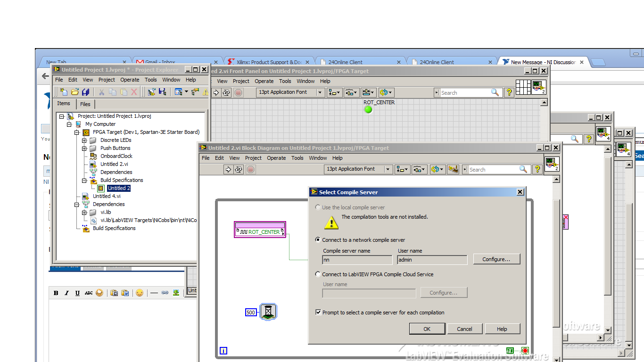Click the red Delete X icon in Project Explorer
This screenshot has height=362, width=644.
[134, 92]
